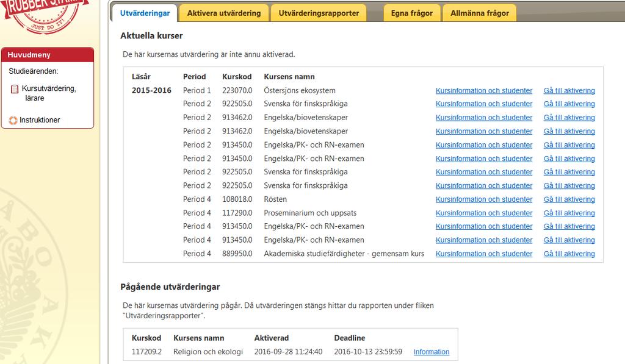
Task: Click course code 889950.0
Action: click(x=237, y=254)
